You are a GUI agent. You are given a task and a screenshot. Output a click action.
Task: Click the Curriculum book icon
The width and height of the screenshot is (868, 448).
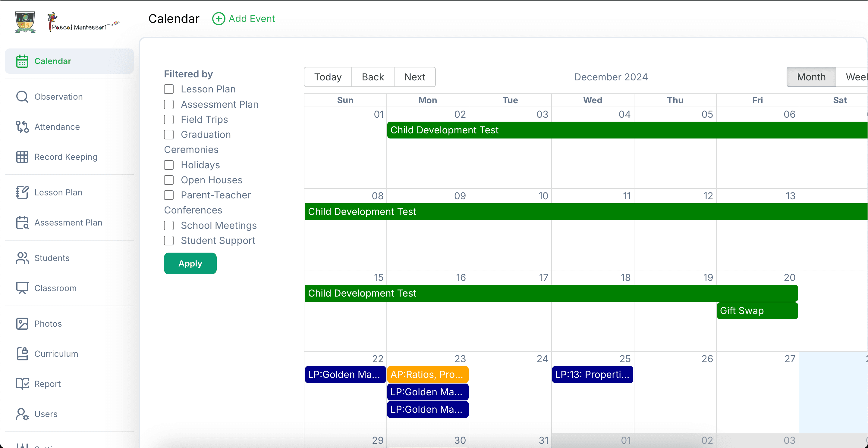[22, 354]
